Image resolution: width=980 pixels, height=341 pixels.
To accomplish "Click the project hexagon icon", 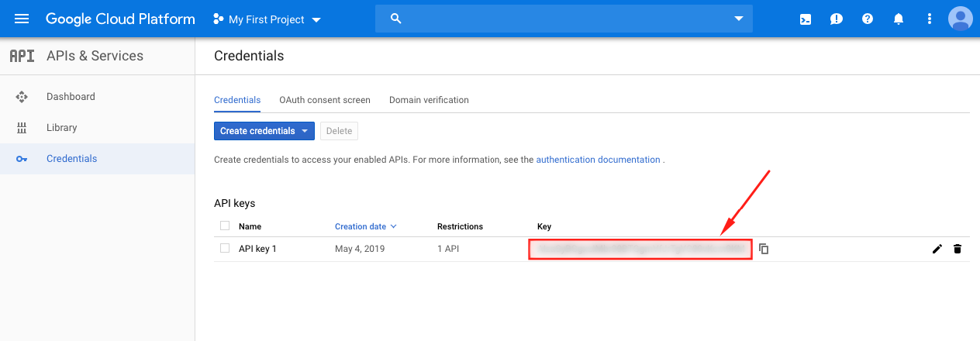I will click(219, 19).
